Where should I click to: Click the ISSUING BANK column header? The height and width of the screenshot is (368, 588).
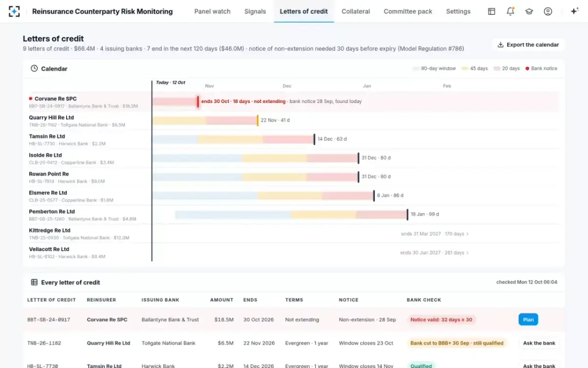point(160,300)
